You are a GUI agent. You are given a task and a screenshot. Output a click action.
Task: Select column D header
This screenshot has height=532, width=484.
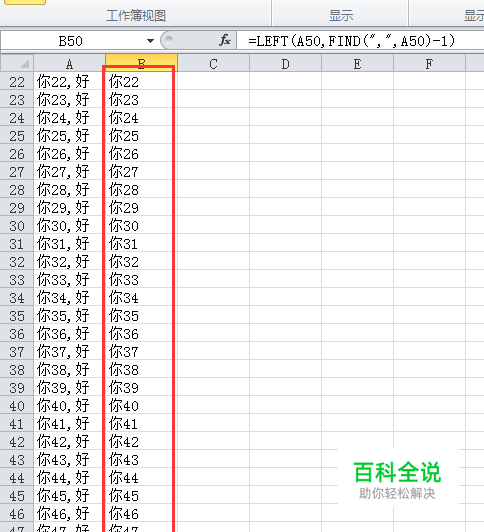click(285, 63)
